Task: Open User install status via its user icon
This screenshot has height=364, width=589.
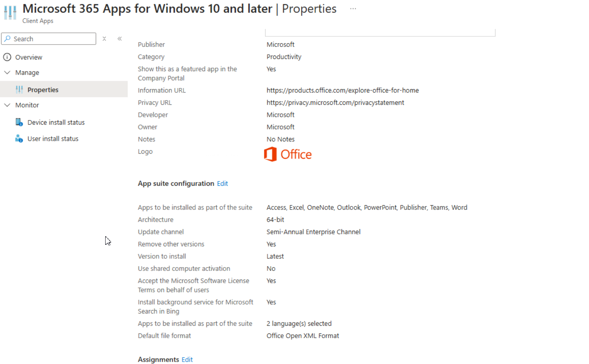Action: pos(19,138)
